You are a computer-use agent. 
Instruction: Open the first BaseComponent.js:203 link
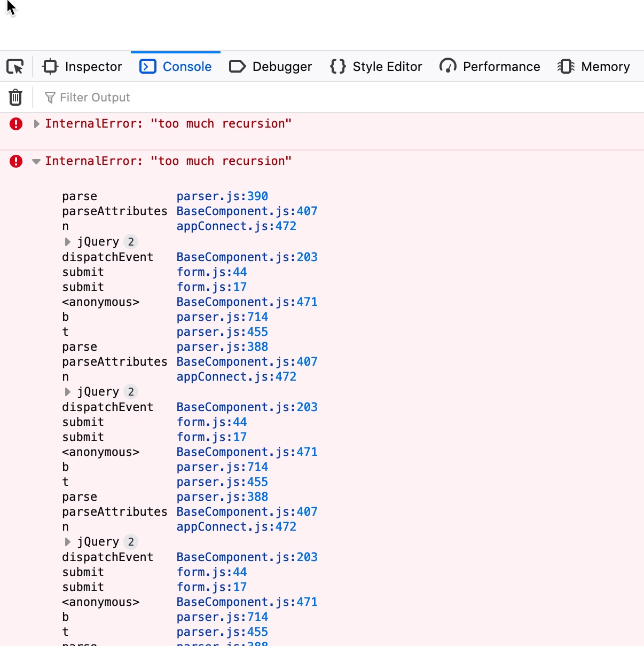coord(247,257)
